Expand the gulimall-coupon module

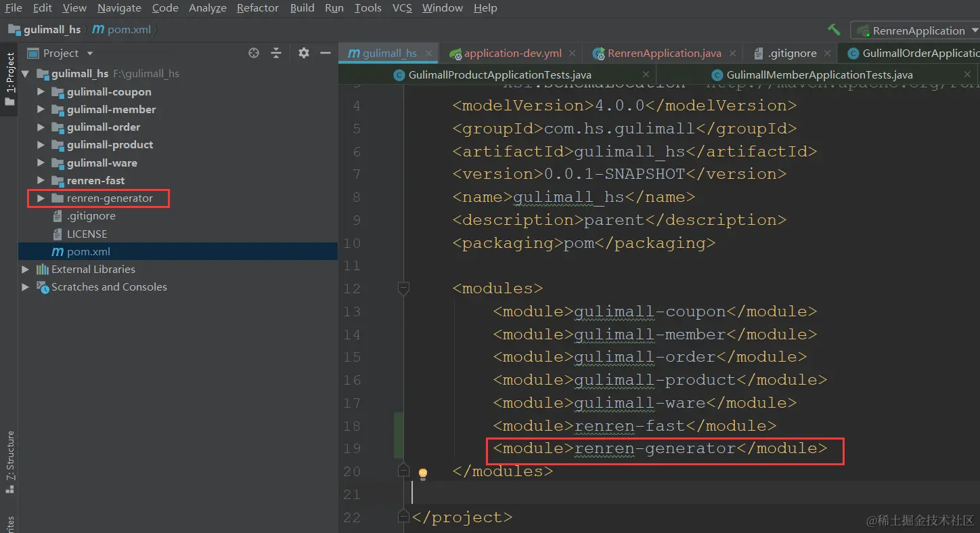pos(41,91)
